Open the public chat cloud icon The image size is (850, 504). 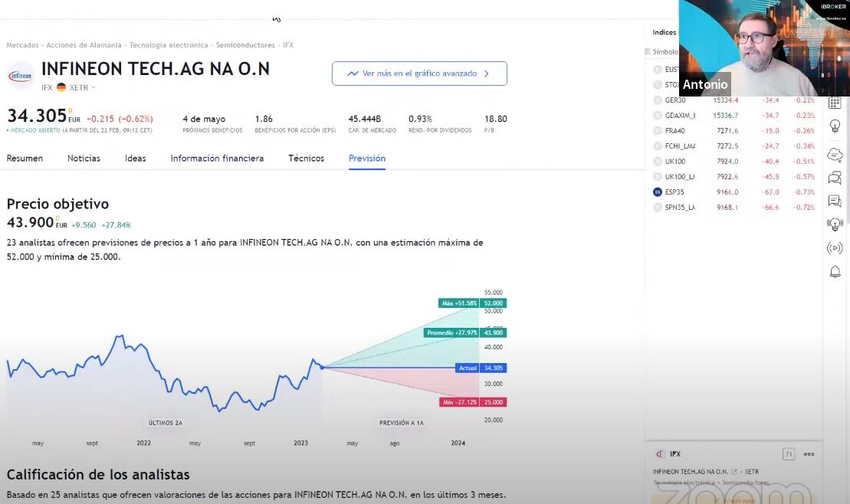tap(835, 154)
